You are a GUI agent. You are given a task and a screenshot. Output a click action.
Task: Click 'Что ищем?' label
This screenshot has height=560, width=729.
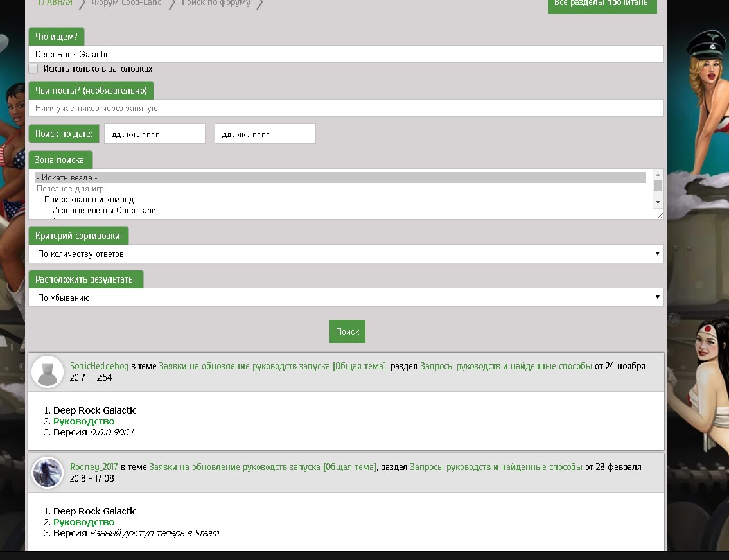pyautogui.click(x=57, y=36)
